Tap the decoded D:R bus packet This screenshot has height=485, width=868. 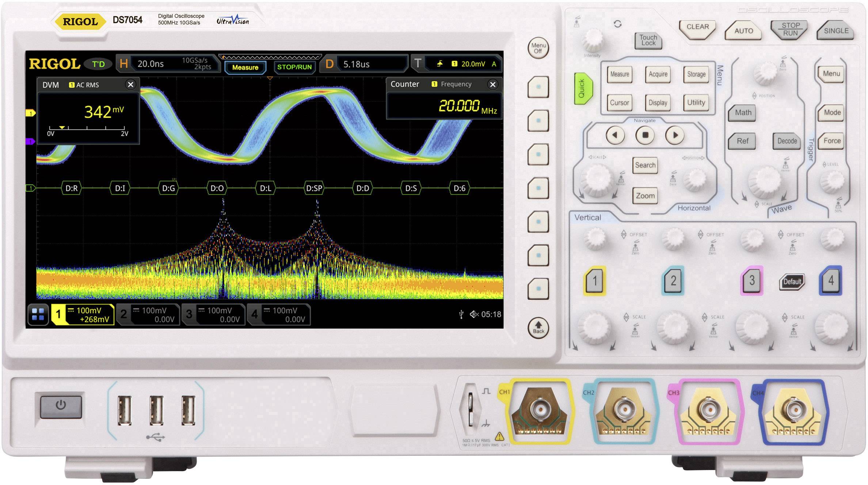coord(72,188)
